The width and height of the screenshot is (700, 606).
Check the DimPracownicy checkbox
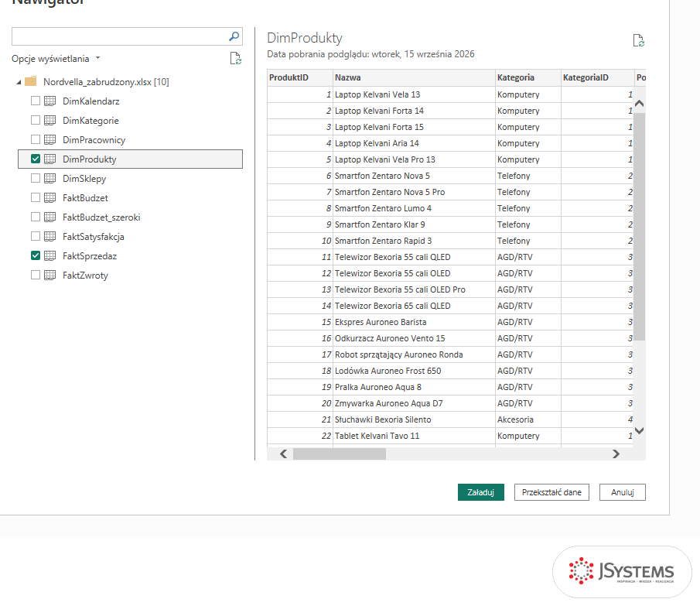tap(36, 139)
